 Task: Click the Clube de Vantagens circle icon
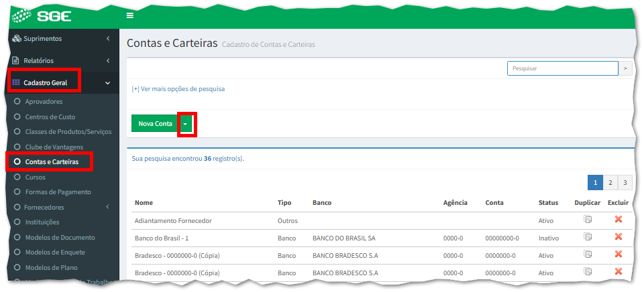pyautogui.click(x=17, y=147)
